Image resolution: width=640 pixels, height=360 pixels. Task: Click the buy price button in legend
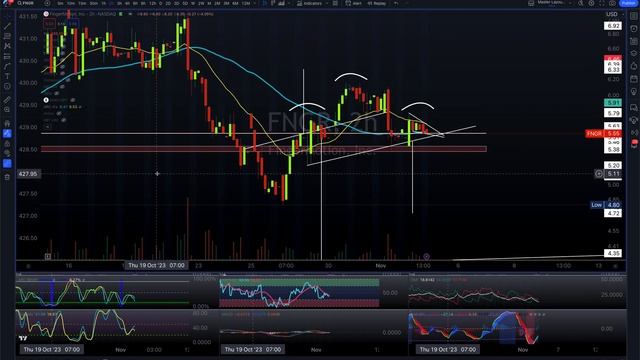tap(72, 24)
